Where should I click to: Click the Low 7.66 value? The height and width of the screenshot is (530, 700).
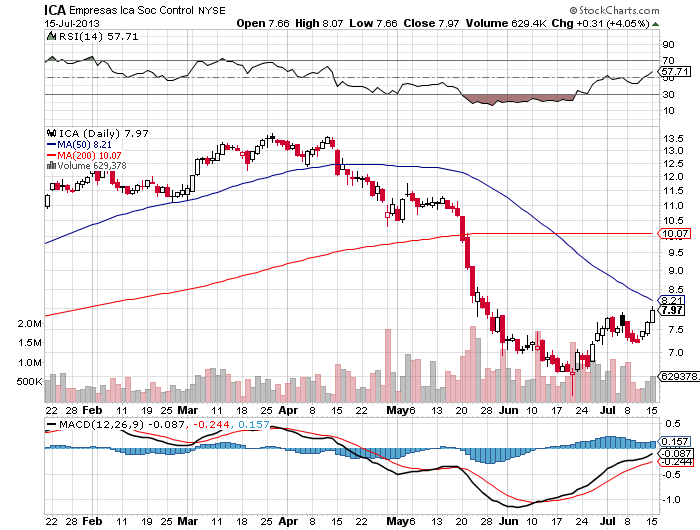(373, 23)
